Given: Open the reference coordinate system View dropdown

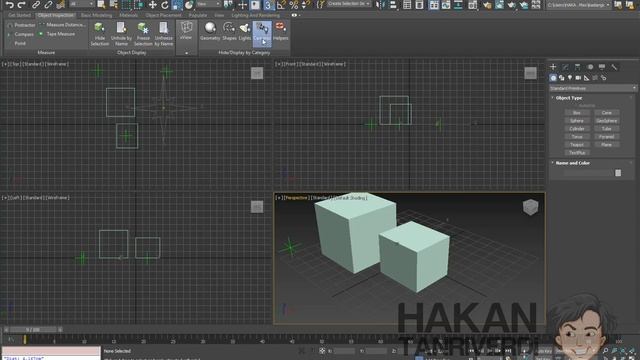Looking at the screenshot, I should 209,4.
